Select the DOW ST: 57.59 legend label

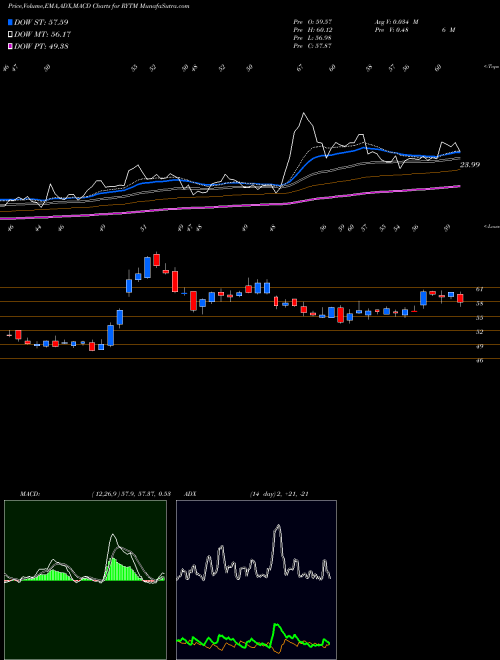point(41,22)
